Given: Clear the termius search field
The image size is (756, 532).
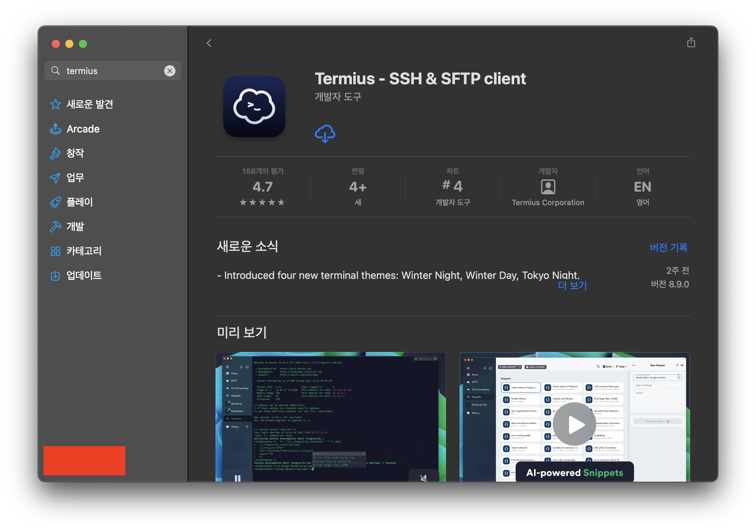Looking at the screenshot, I should [x=170, y=71].
